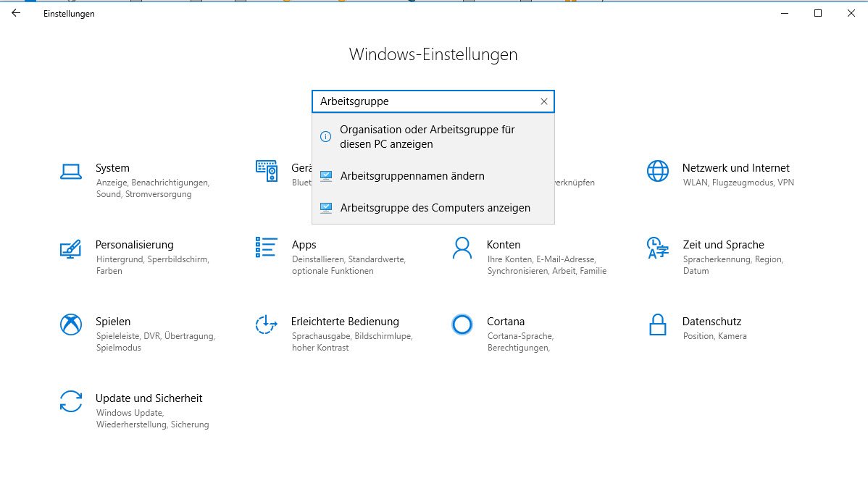Open the Cortana circle icon
Viewport: 868px width, 494px height.
click(x=462, y=325)
